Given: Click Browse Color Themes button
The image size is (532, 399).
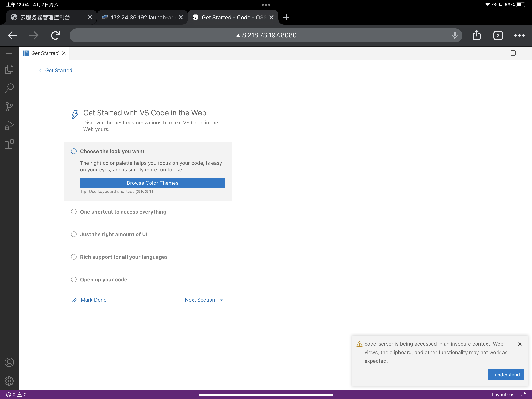Looking at the screenshot, I should [152, 183].
